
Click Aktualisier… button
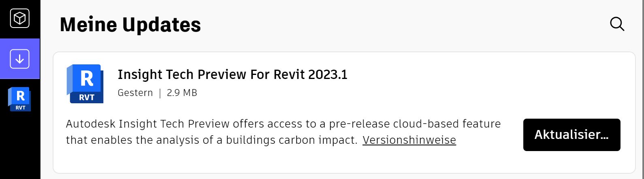pos(571,135)
